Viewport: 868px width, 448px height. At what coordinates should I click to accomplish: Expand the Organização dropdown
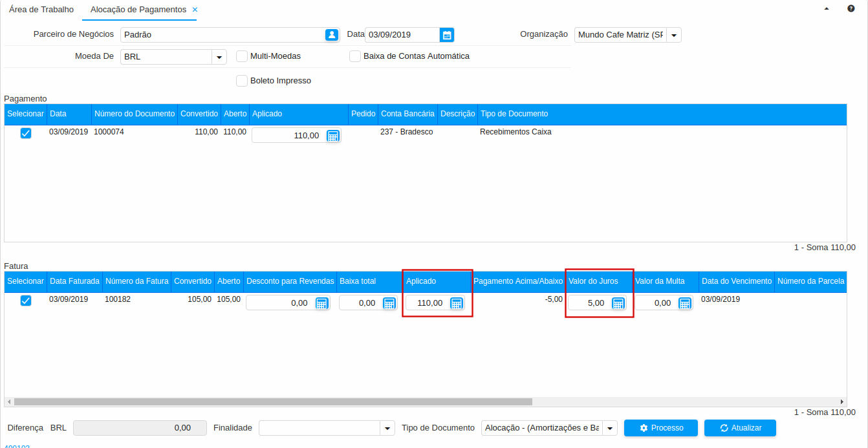[x=673, y=35]
